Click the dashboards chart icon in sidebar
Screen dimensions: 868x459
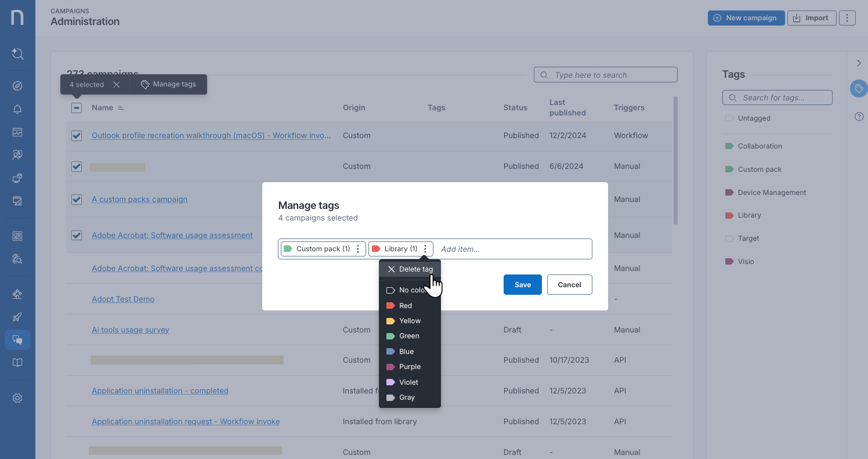coord(17,132)
